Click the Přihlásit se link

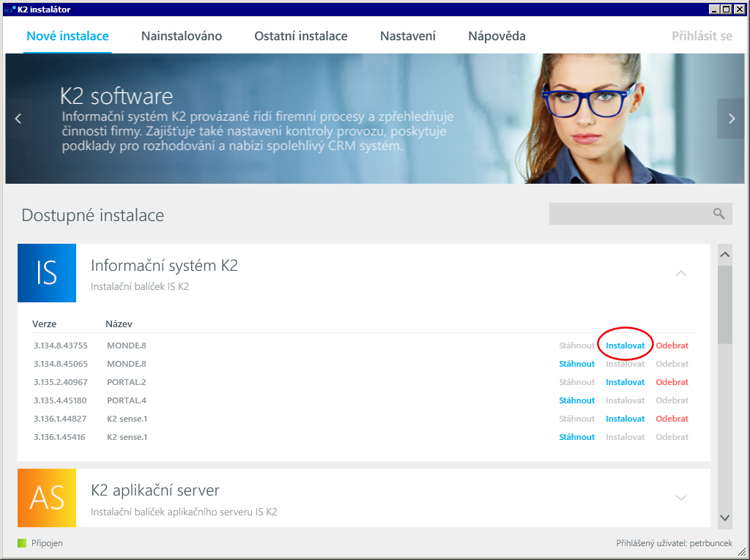(702, 36)
